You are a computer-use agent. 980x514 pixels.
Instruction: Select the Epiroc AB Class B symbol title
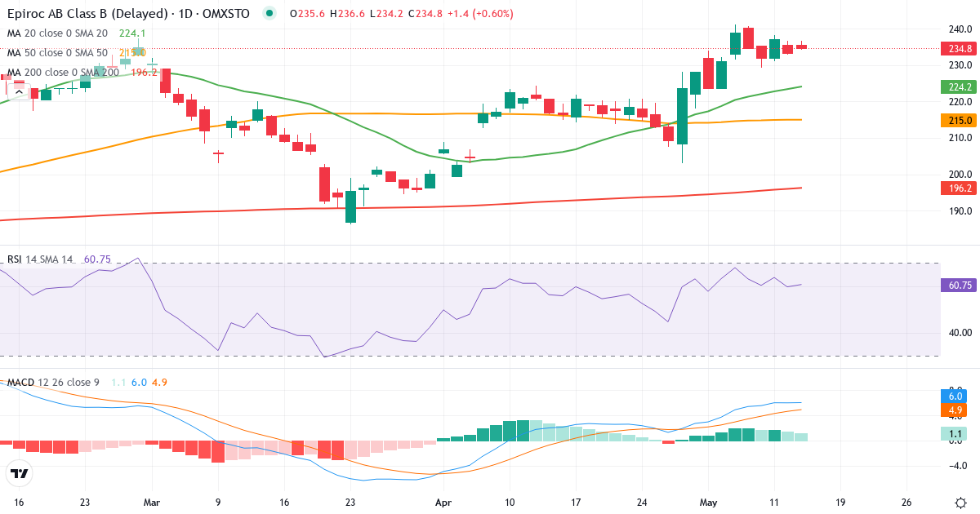128,13
